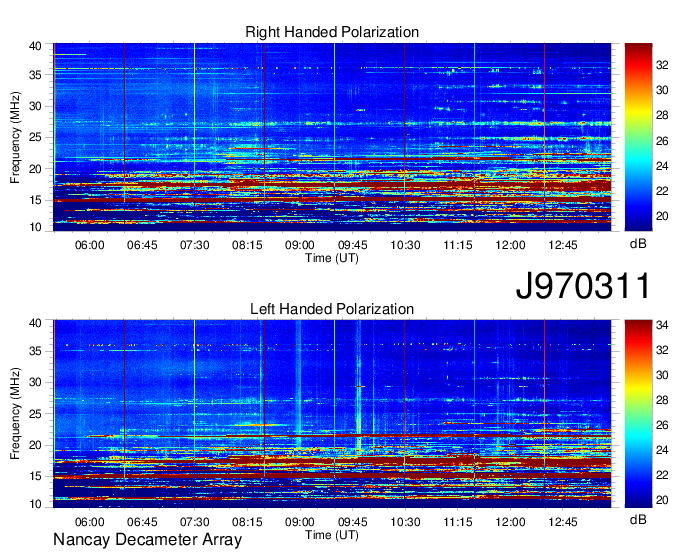
Task: Click Frequency (MHz) axis label of Left Handed plot
Action: 15,414
